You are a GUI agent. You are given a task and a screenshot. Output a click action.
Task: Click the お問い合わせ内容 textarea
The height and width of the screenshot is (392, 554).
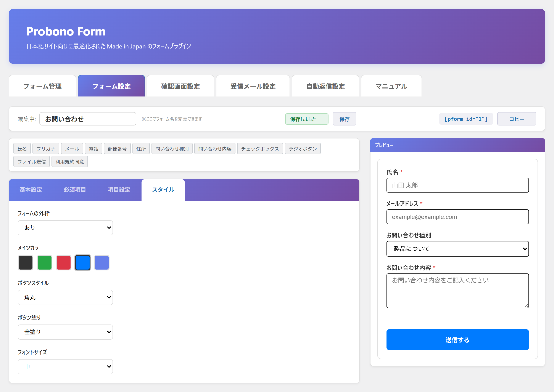(x=457, y=291)
